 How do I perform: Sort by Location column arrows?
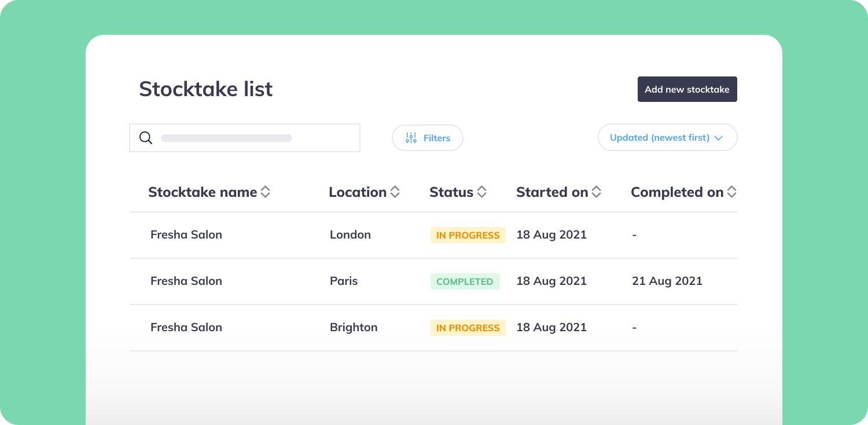(x=395, y=192)
